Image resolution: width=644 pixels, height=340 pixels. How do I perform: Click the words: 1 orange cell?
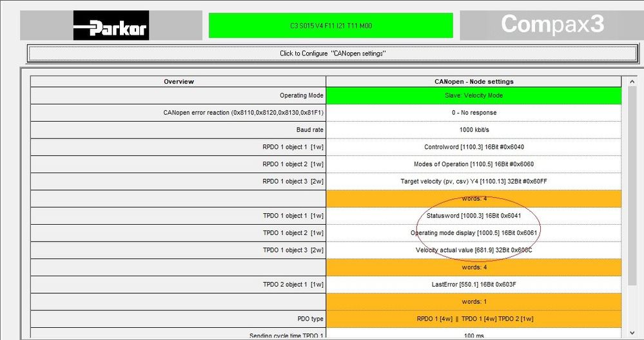coord(474,301)
